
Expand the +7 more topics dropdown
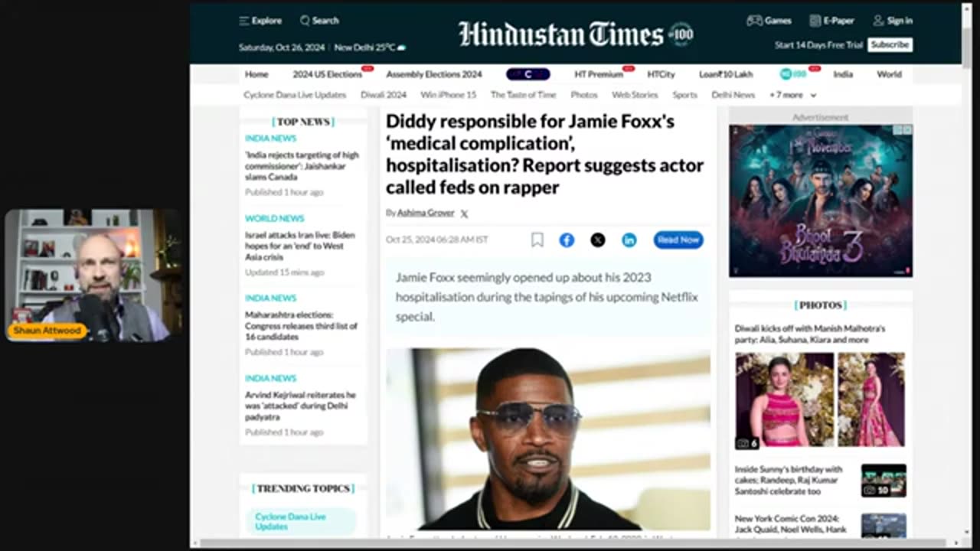pyautogui.click(x=792, y=95)
